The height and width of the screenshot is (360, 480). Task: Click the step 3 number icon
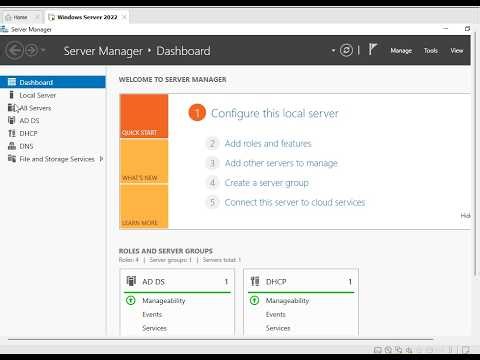point(212,163)
